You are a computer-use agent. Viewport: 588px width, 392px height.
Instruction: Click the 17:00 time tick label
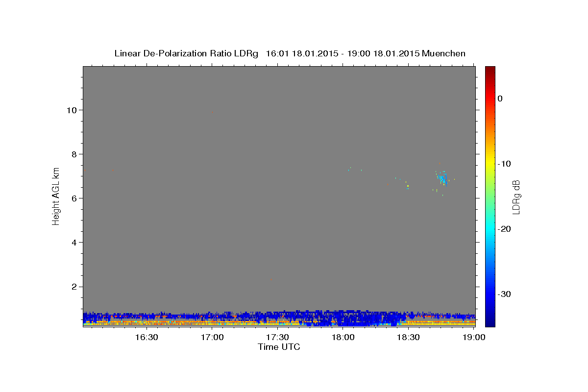pyautogui.click(x=212, y=337)
